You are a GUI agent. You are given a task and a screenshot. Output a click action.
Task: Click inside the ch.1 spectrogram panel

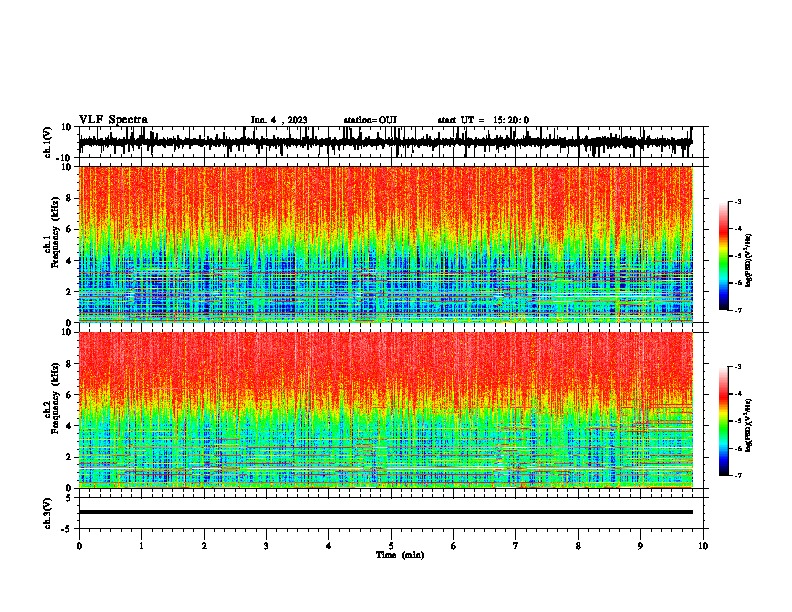(386, 244)
